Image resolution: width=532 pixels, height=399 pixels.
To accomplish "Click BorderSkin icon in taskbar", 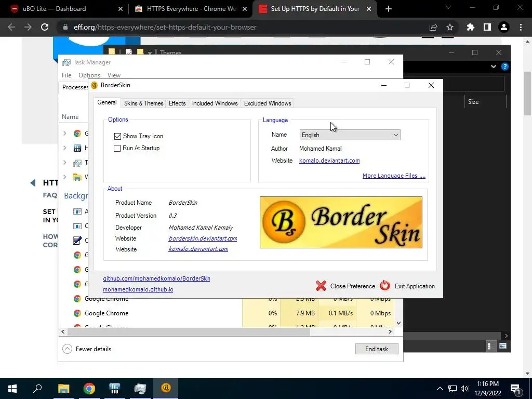I will (166, 388).
